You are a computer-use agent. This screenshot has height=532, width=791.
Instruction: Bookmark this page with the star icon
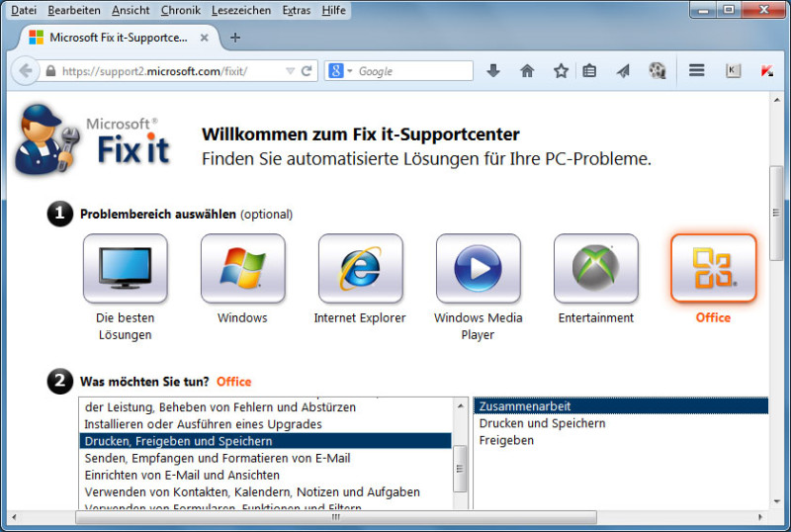[561, 70]
